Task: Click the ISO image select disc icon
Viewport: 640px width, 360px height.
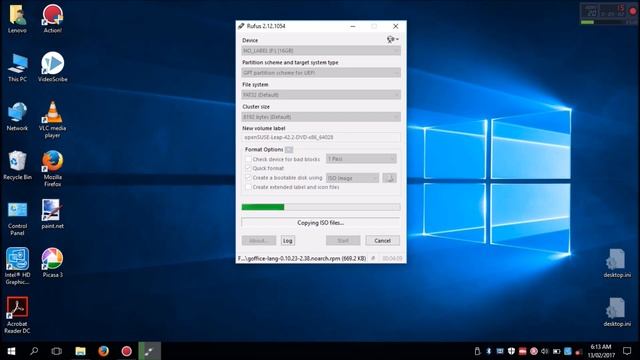Action: point(390,178)
